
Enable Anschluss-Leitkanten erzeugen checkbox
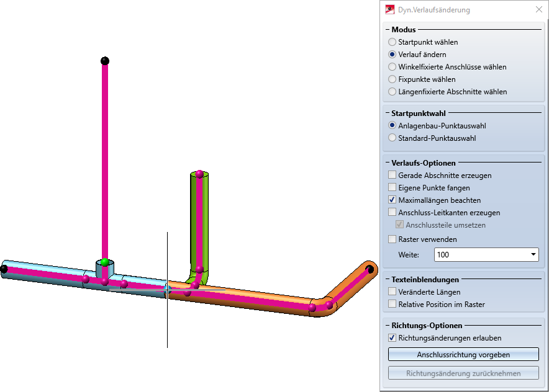click(x=392, y=212)
